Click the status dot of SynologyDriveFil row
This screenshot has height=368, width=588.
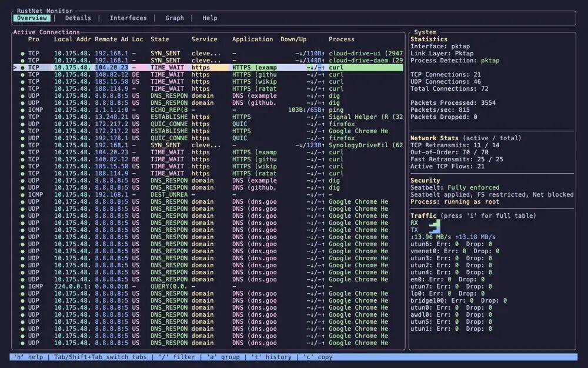(22, 145)
